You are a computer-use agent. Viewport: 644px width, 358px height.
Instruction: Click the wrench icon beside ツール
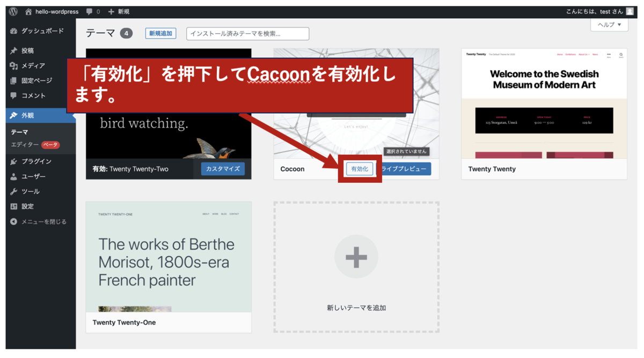click(14, 191)
